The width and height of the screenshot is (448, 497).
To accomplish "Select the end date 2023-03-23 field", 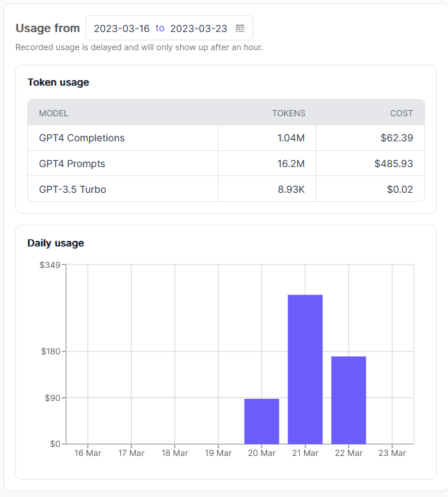I will click(x=198, y=29).
